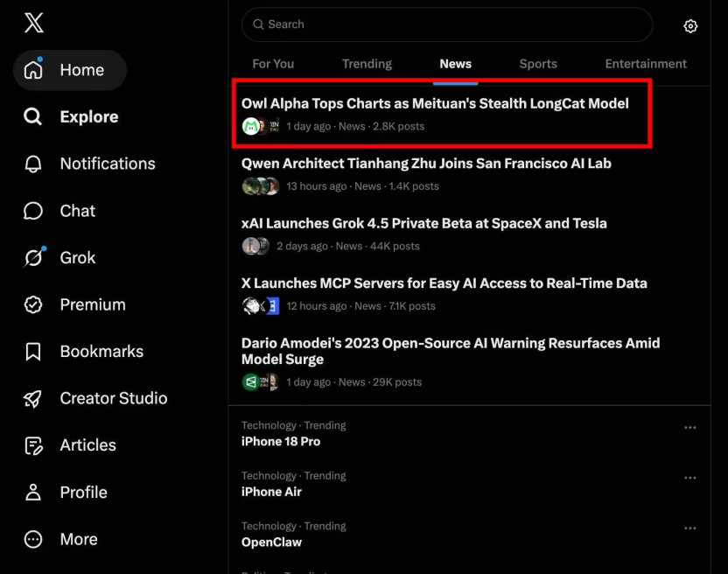Open explore settings gear icon
The image size is (728, 574).
690,26
